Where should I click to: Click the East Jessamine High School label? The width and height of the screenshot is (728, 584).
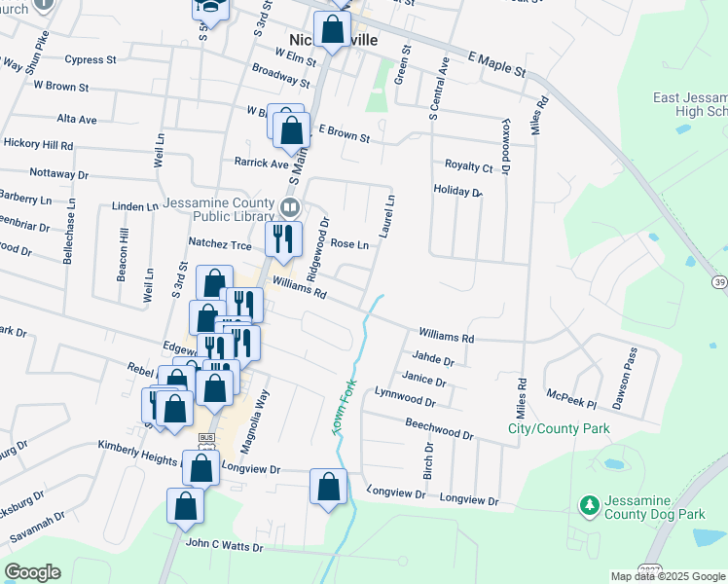pos(690,104)
